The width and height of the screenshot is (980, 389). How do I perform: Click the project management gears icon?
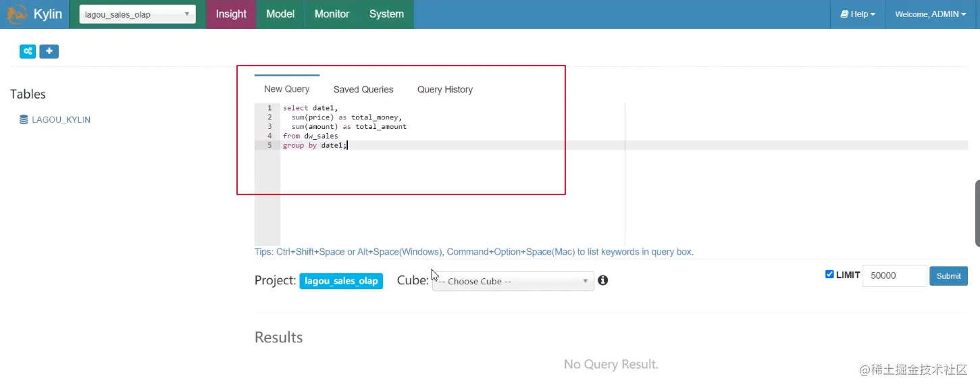(x=28, y=51)
